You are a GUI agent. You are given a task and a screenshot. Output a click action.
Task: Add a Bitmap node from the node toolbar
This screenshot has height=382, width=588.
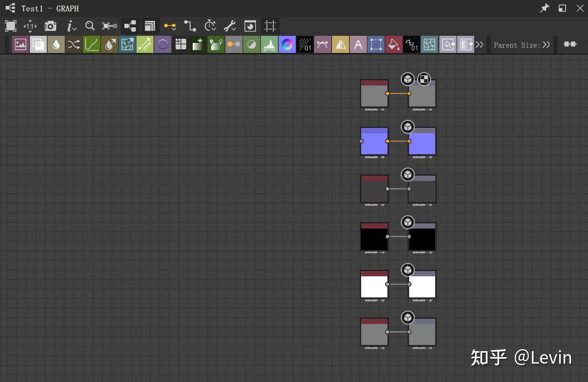[x=20, y=44]
